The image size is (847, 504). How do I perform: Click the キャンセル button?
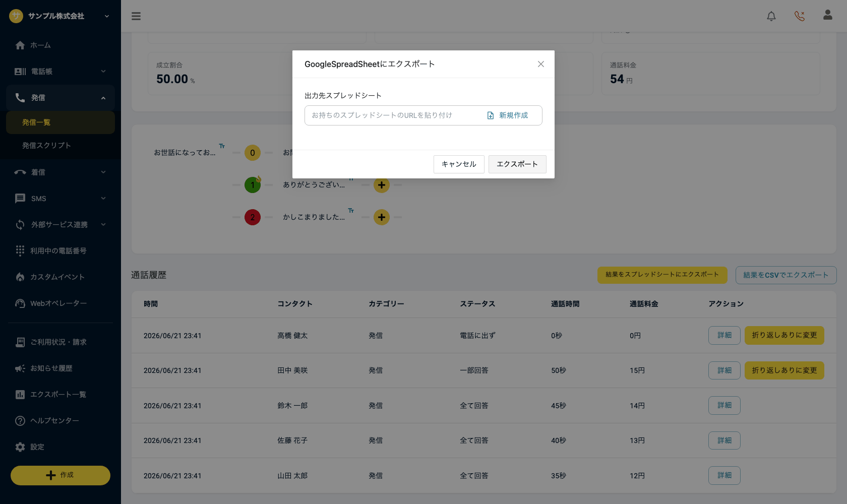(x=459, y=164)
